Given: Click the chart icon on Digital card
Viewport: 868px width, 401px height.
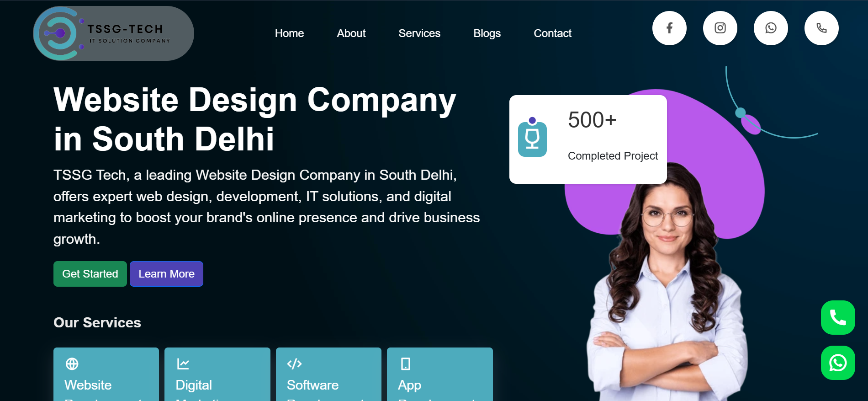Looking at the screenshot, I should [x=183, y=364].
